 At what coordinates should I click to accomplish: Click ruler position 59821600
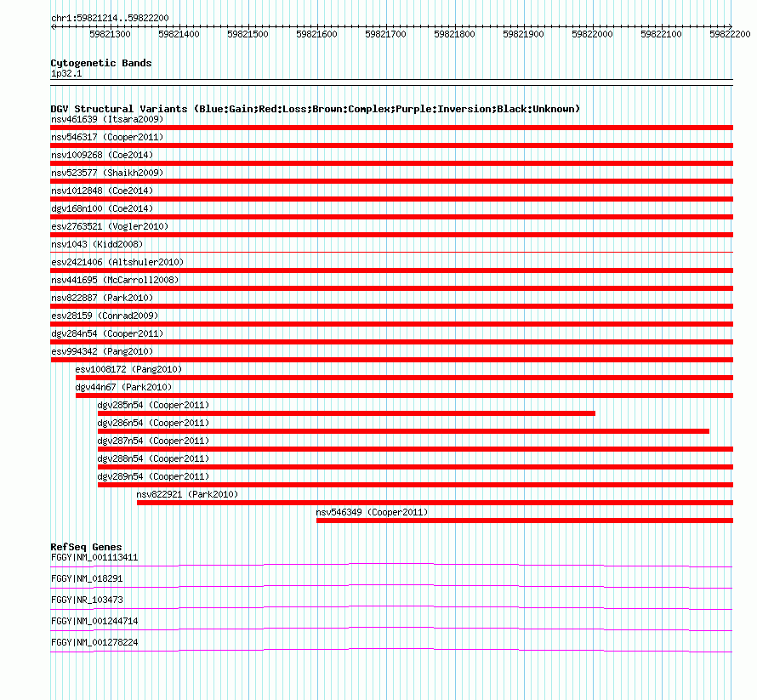(316, 34)
